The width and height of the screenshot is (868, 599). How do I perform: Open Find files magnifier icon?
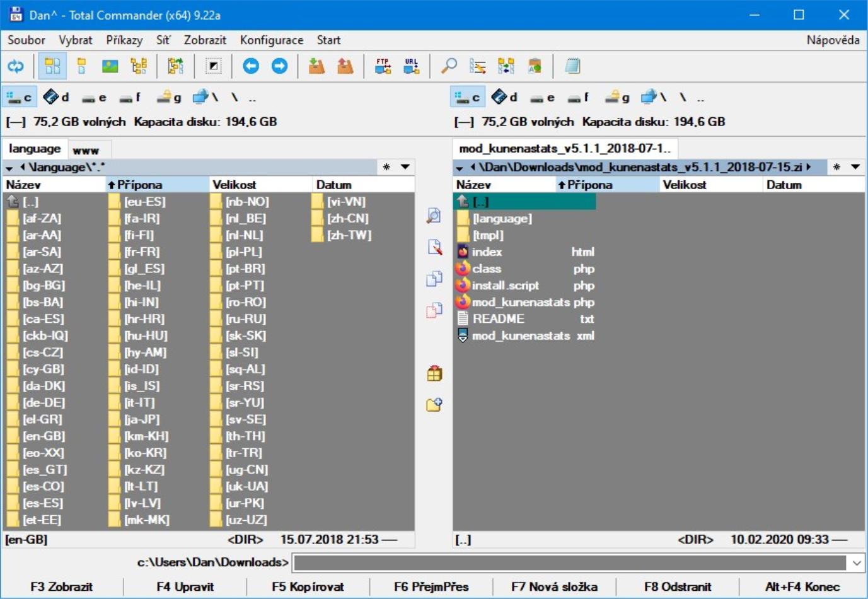(x=449, y=66)
